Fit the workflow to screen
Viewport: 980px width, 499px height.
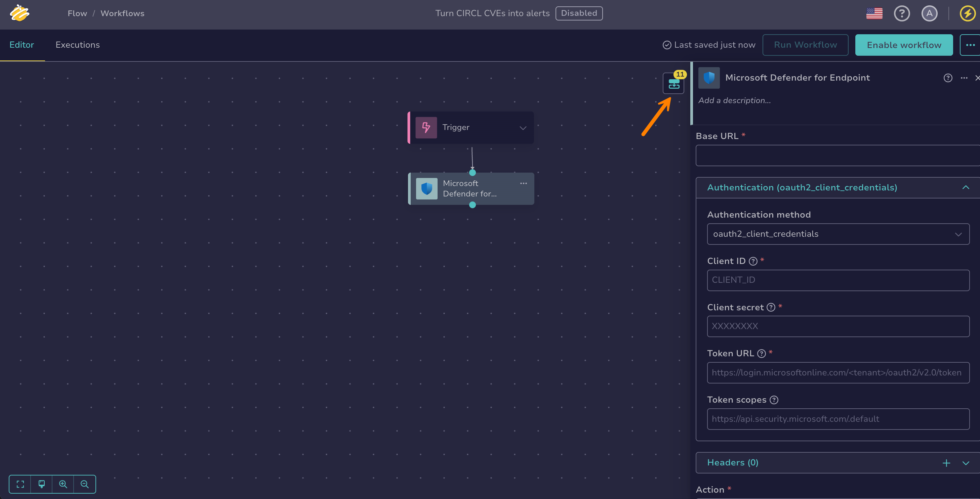[x=20, y=484]
